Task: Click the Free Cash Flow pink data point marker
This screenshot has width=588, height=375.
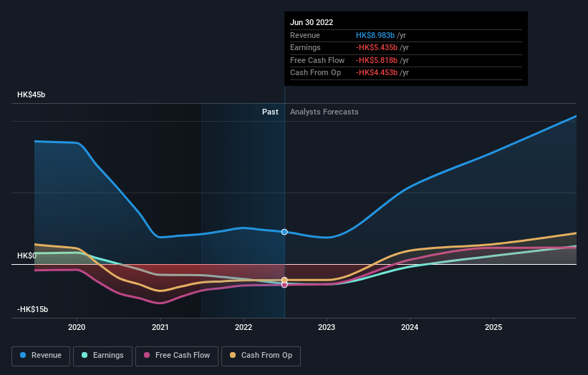Action: [284, 285]
